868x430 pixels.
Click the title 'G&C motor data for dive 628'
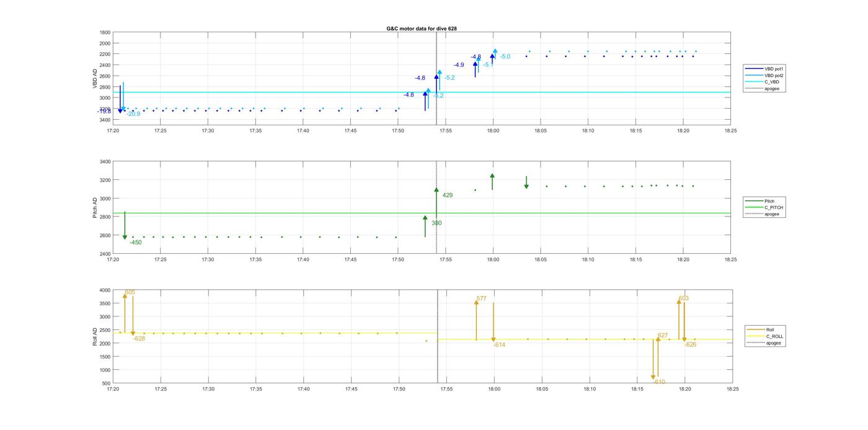click(x=422, y=29)
